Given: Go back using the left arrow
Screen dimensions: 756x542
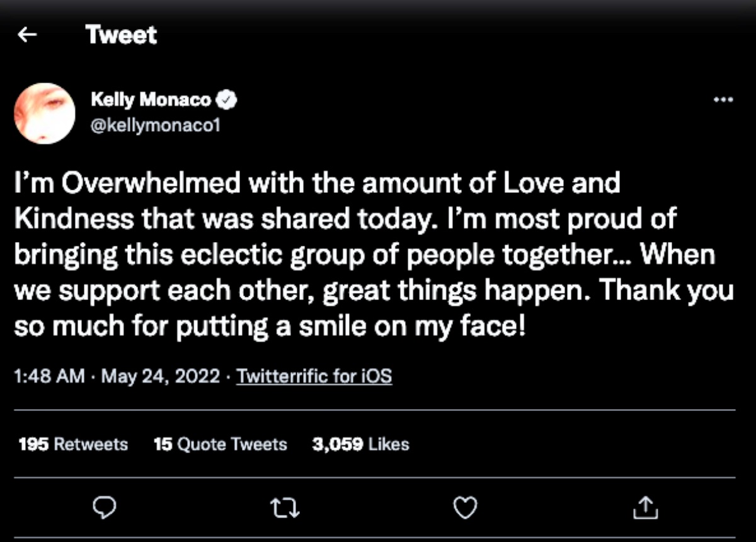Looking at the screenshot, I should coord(26,35).
